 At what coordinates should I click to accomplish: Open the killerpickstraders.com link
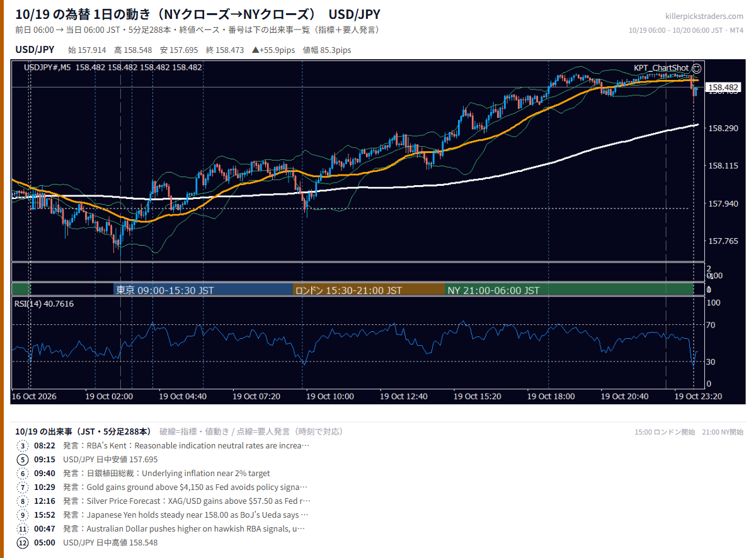click(704, 16)
